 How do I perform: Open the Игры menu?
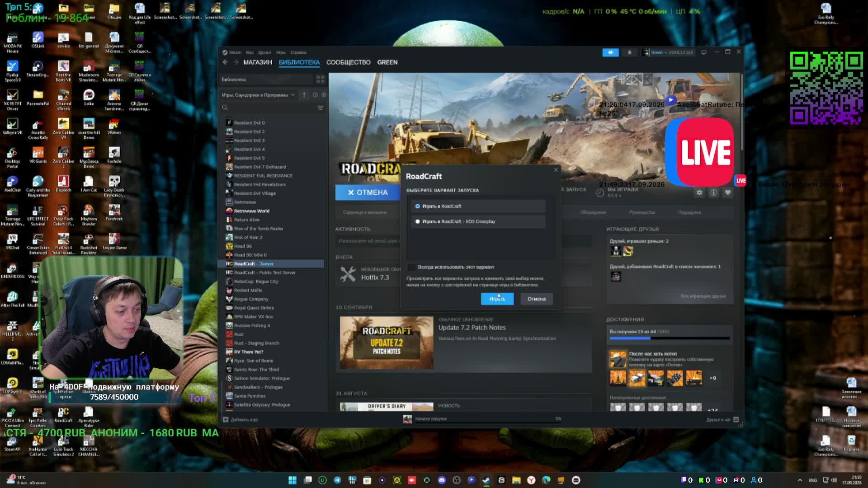coord(281,52)
